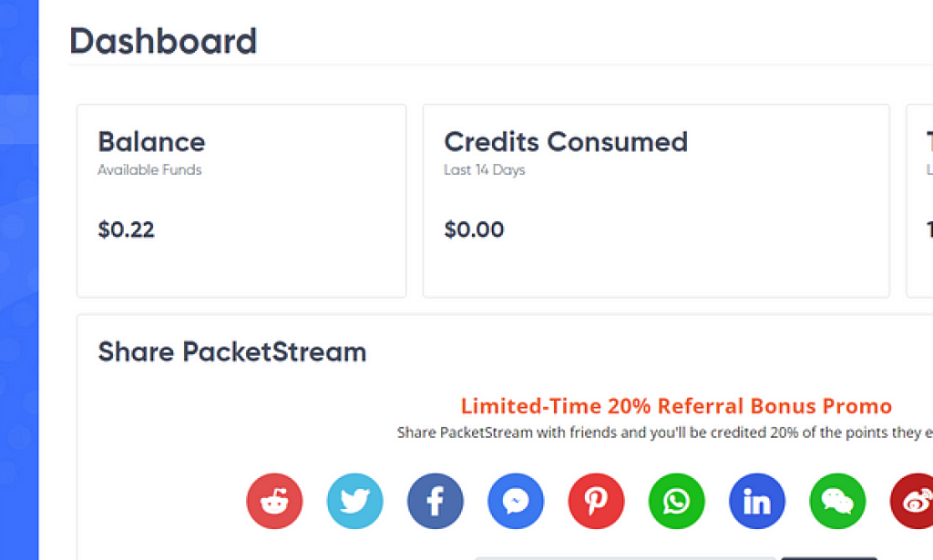Send the referral through WeChat
Image resolution: width=933 pixels, height=560 pixels.
[x=836, y=501]
